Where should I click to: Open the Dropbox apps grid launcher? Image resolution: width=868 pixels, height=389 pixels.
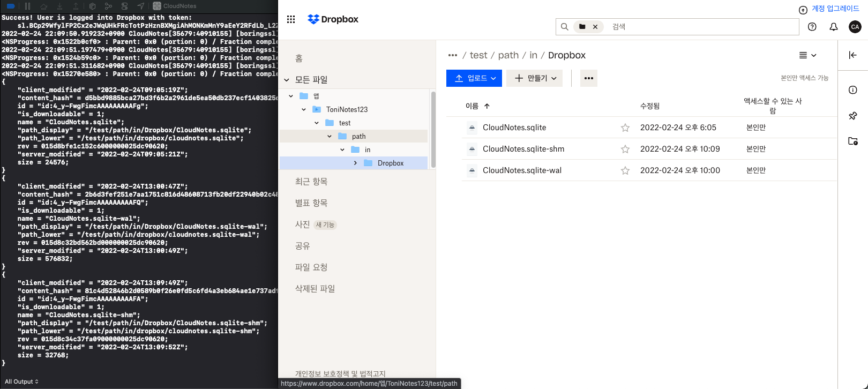(x=291, y=19)
